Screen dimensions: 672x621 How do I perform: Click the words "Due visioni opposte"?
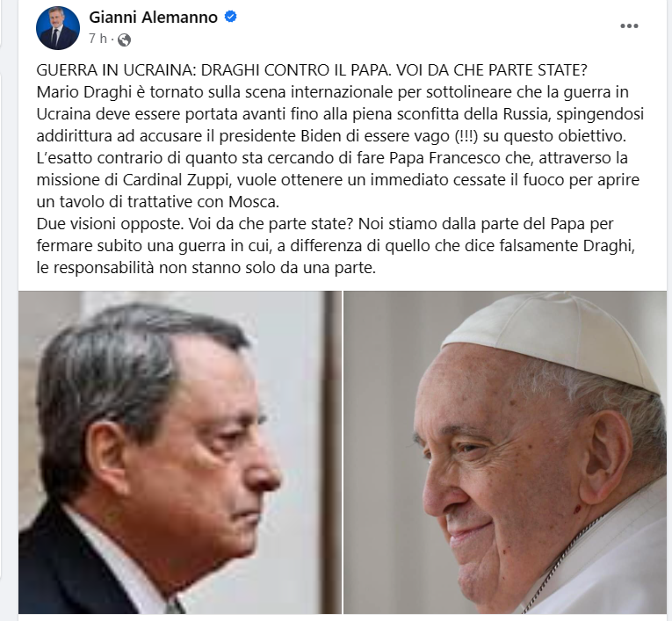pyautogui.click(x=110, y=224)
